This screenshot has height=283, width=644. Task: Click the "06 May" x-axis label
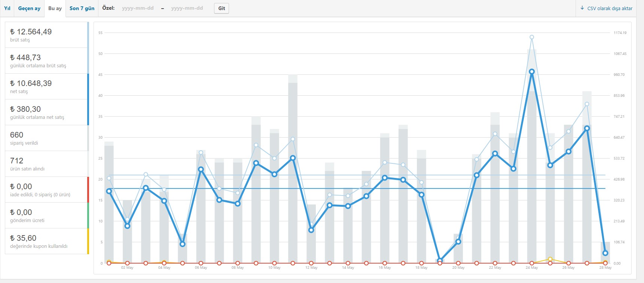click(x=201, y=268)
